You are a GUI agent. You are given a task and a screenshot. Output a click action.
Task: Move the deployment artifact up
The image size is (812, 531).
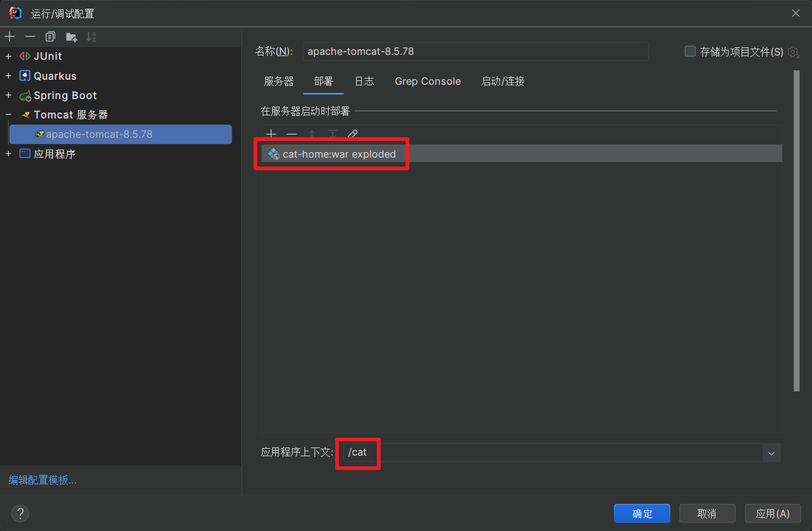point(312,134)
